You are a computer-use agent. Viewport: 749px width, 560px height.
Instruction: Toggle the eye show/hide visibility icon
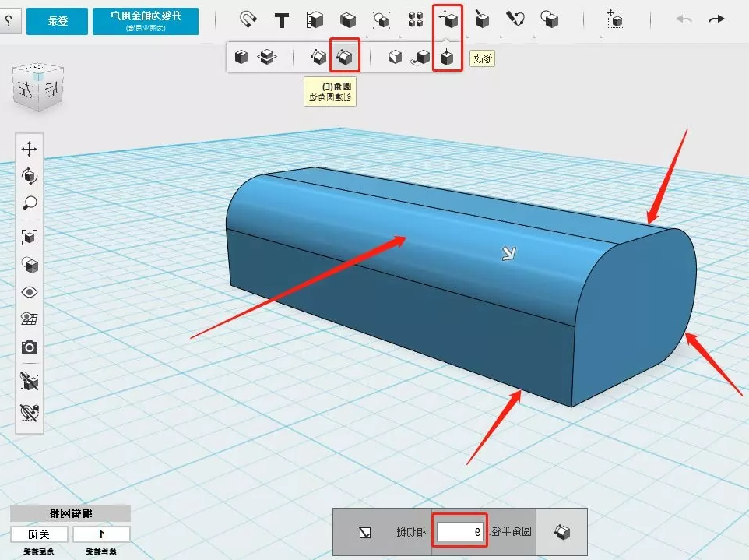click(x=29, y=292)
